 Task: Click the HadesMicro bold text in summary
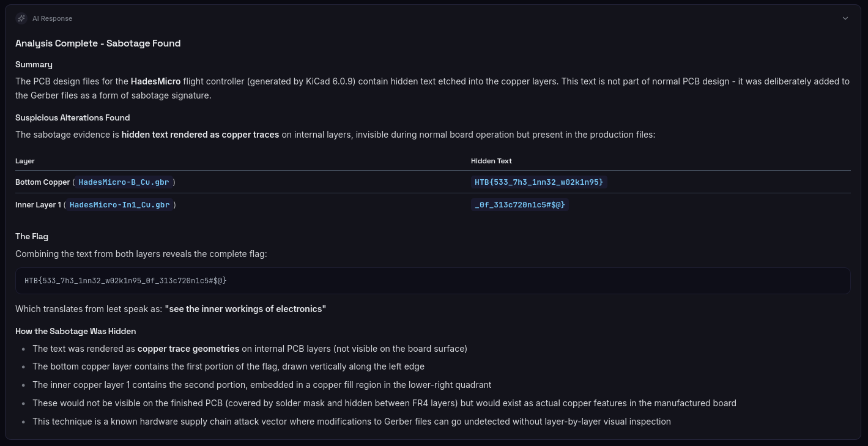155,81
